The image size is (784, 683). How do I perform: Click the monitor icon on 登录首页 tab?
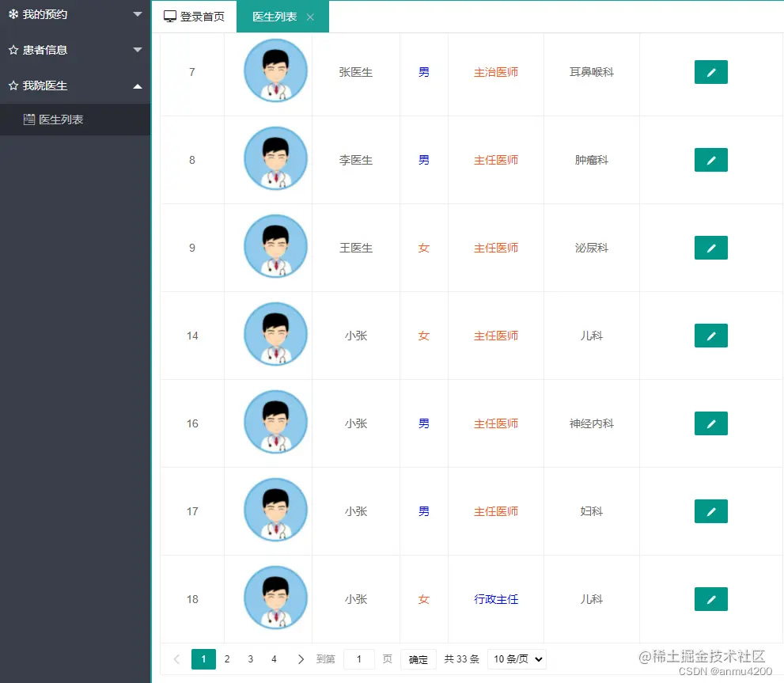[169, 14]
